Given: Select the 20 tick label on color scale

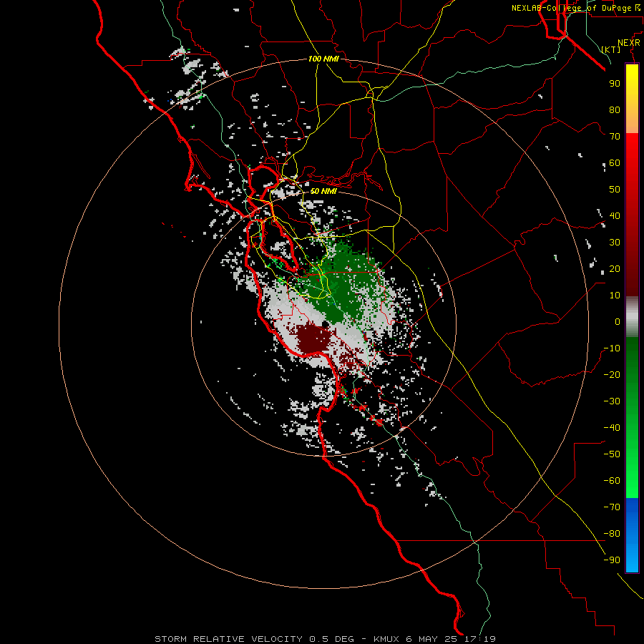Looking at the screenshot, I should (x=615, y=268).
